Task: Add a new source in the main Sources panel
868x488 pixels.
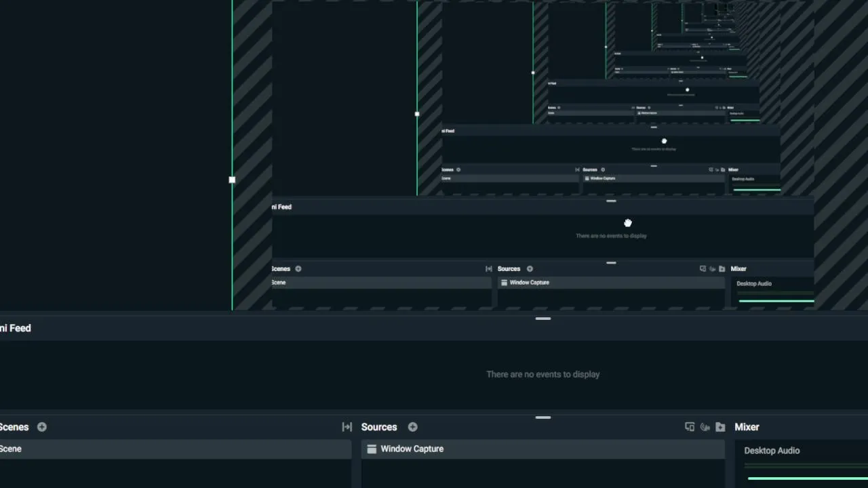Action: [x=412, y=427]
